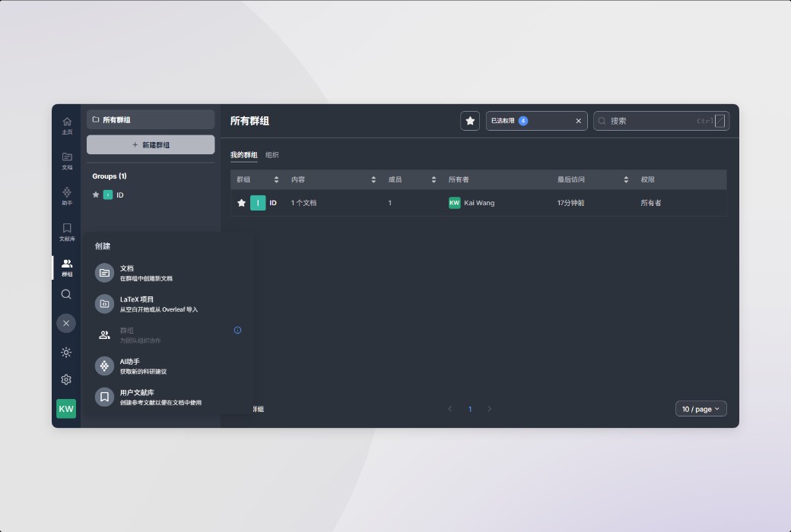Choose 文档 in the create menu
791x532 pixels.
pyautogui.click(x=169, y=273)
